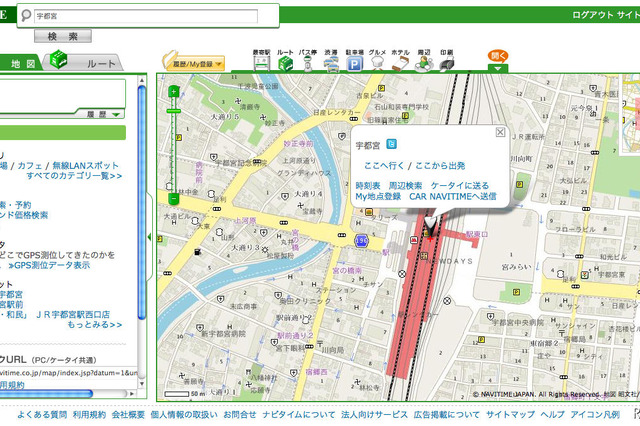Click the zoom level slider handle
This screenshot has height=426, width=640.
click(173, 111)
